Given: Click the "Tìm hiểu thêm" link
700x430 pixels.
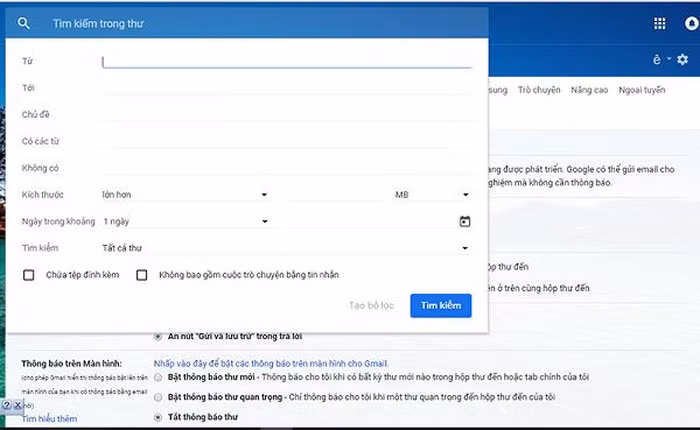Looking at the screenshot, I should pyautogui.click(x=49, y=419).
